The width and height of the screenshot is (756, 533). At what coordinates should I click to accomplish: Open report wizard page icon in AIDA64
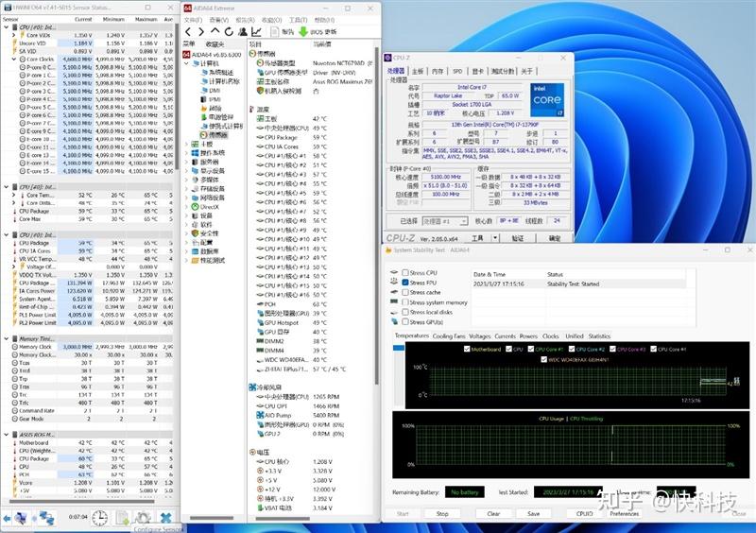coord(274,32)
